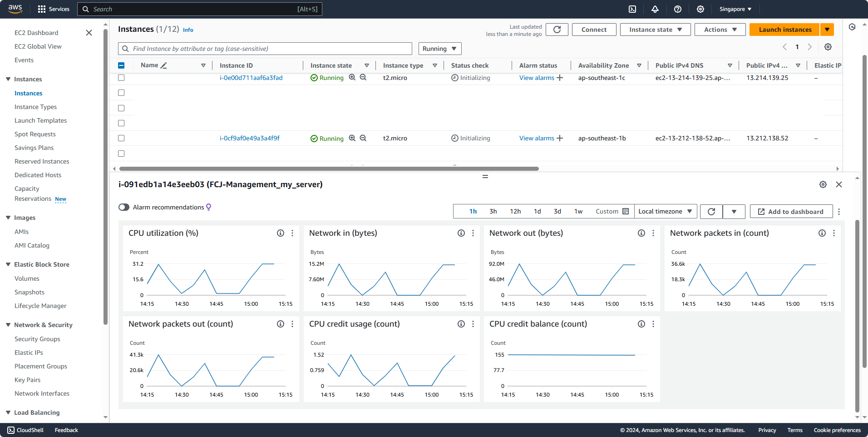The height and width of the screenshot is (437, 868).
Task: Check the checkbox for instance i-0e00d711aaf6a3fad
Action: tap(121, 78)
